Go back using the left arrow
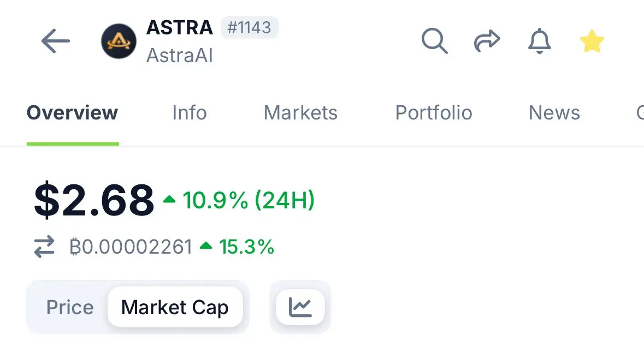This screenshot has width=644, height=348. [x=56, y=41]
